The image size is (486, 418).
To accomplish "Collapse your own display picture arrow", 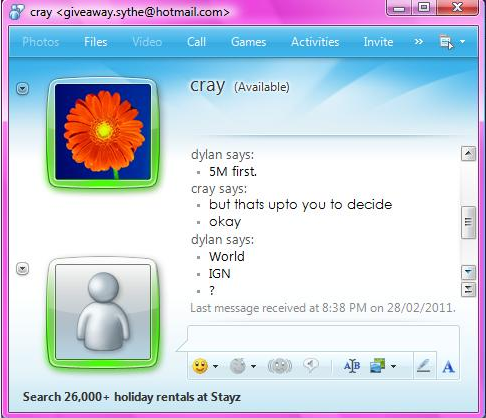I will (23, 269).
